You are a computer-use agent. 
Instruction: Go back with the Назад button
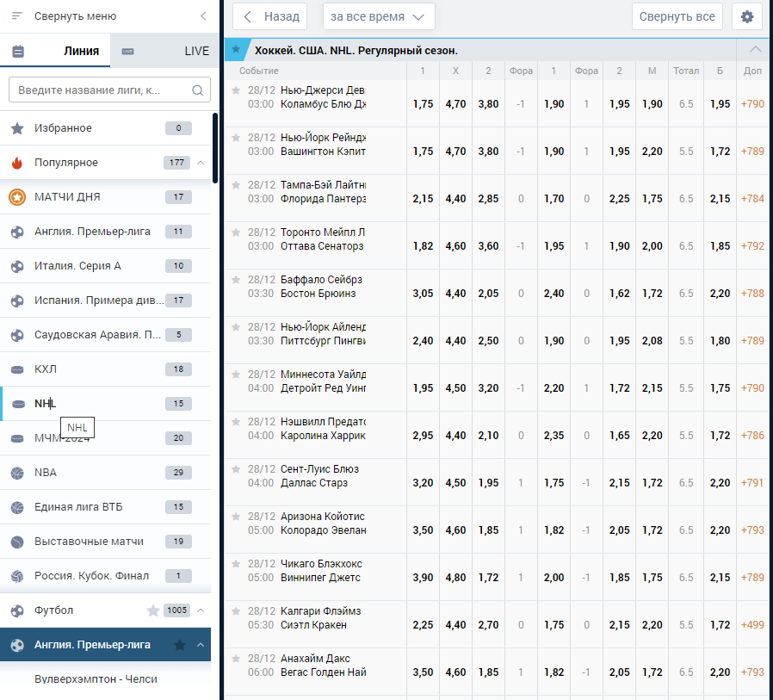point(270,16)
